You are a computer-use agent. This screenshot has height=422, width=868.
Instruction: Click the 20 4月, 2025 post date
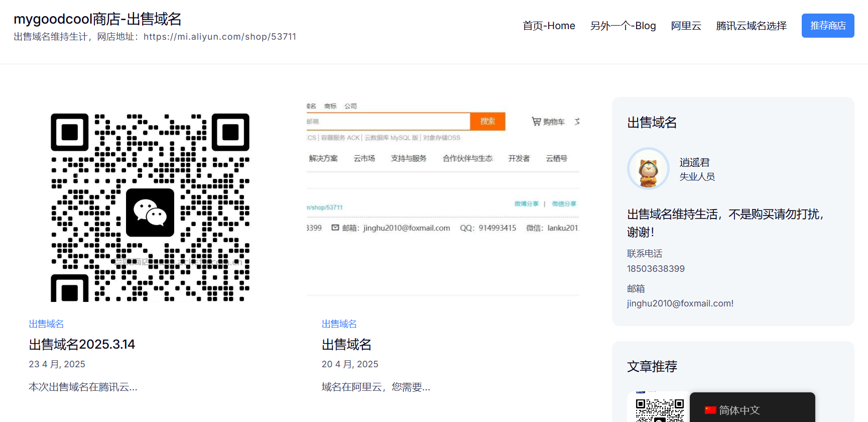click(x=350, y=364)
